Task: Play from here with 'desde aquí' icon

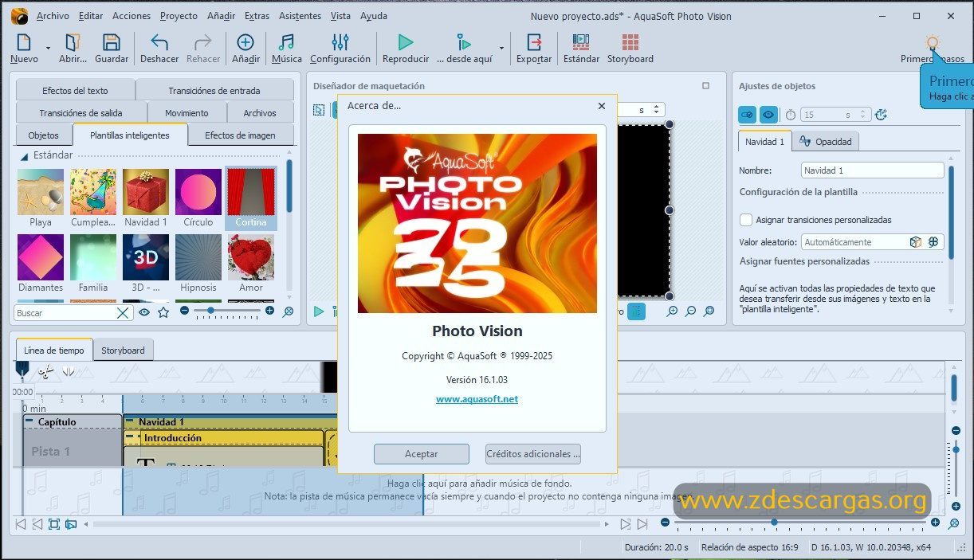Action: [x=464, y=42]
